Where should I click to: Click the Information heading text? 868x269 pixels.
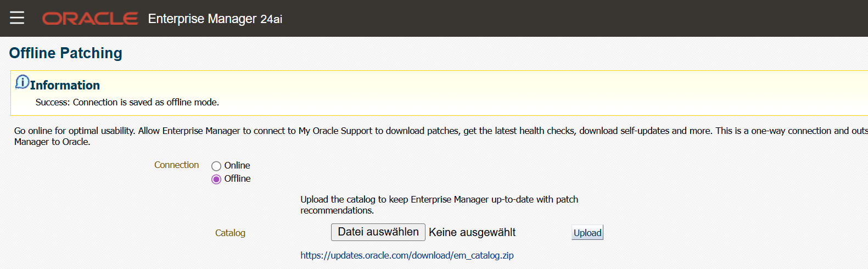point(65,85)
